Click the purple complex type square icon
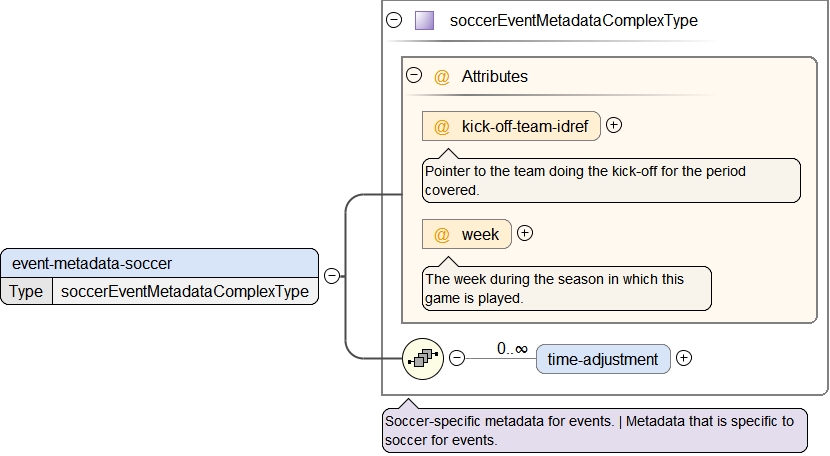The height and width of the screenshot is (456, 830). pyautogui.click(x=424, y=20)
